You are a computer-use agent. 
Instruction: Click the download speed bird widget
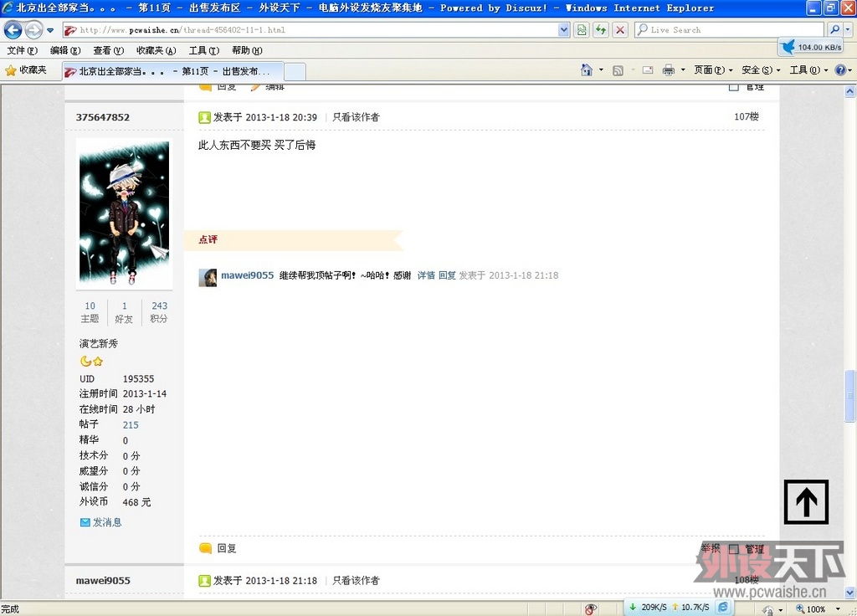pos(811,47)
